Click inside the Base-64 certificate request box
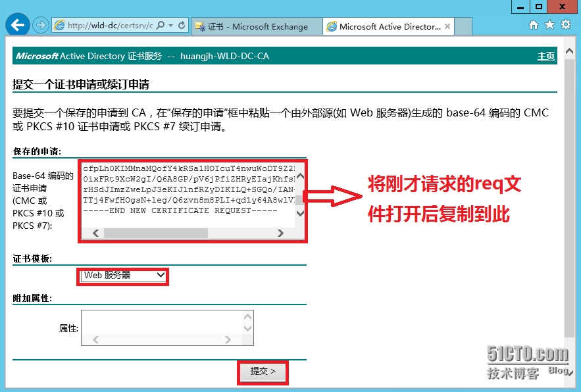 188,195
